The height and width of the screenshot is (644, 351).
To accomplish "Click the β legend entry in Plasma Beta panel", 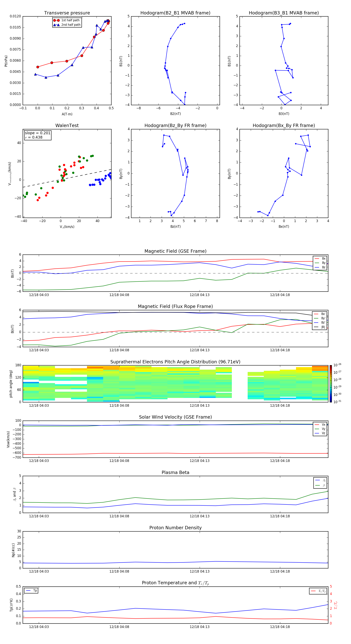I will coord(320,485).
